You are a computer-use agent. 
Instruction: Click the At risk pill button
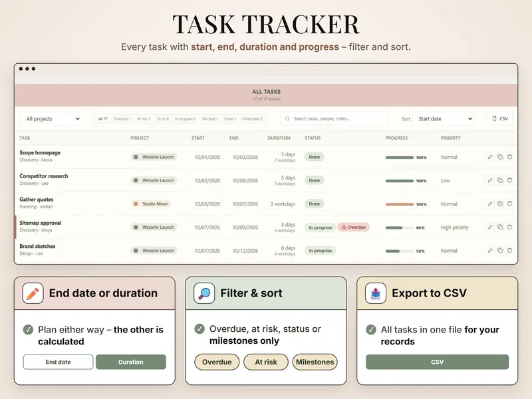coord(266,362)
